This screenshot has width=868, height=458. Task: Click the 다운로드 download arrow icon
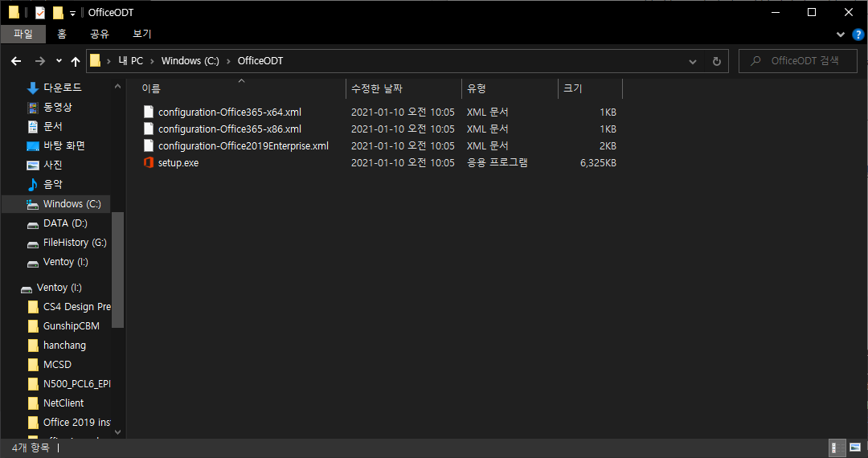[x=33, y=88]
